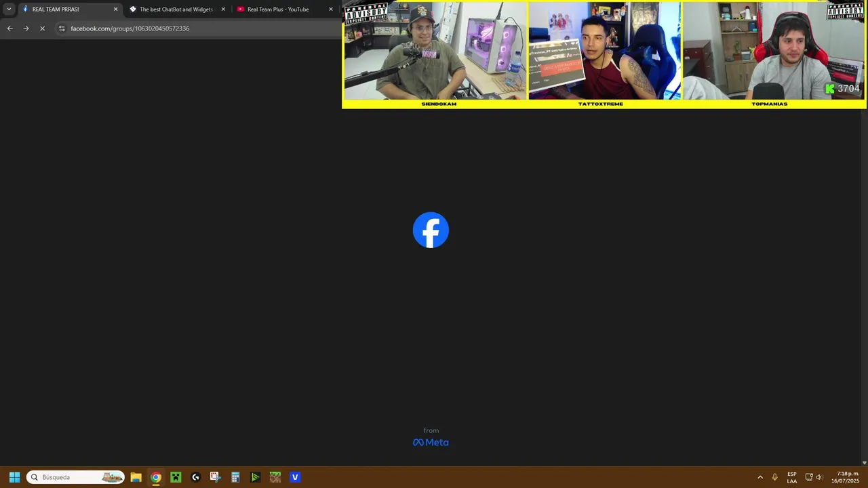Click the browser forward arrow
The image size is (868, 488).
26,28
